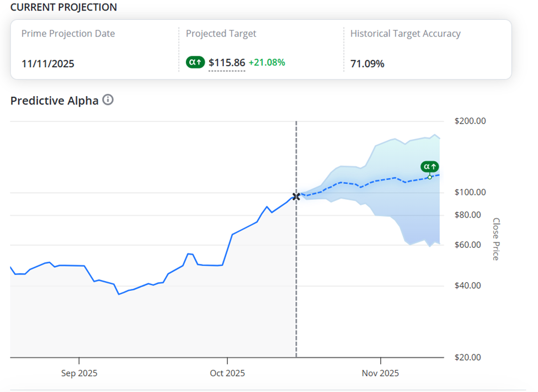Click the $20.00 y-axis label
Screen dimensions: 538x392
point(467,357)
